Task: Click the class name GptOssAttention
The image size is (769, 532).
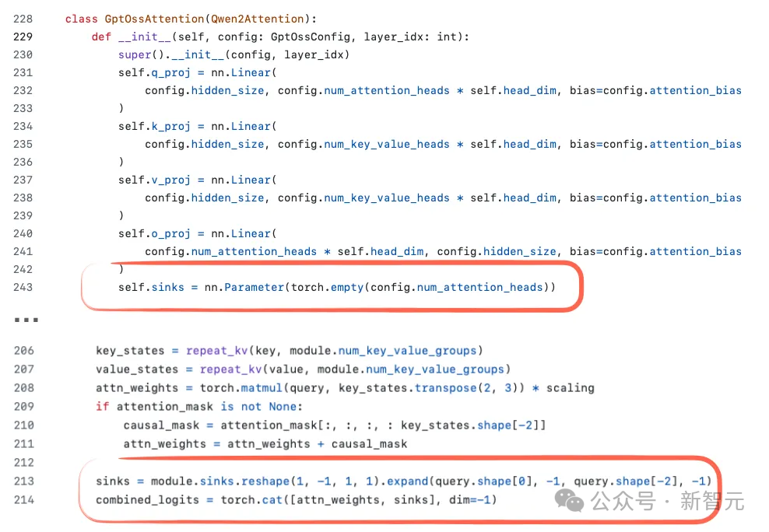Action: coord(154,19)
